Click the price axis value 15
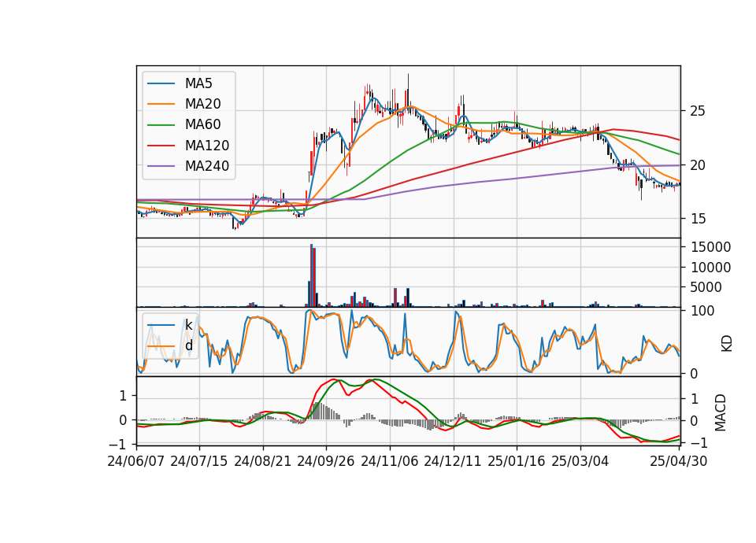 pyautogui.click(x=698, y=219)
